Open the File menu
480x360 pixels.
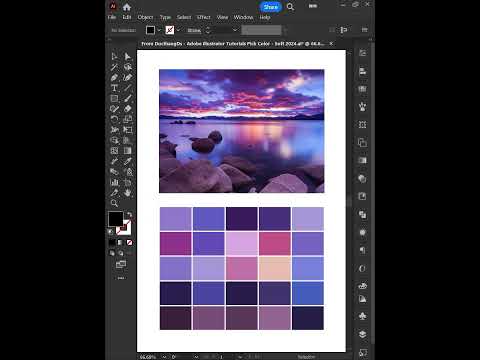tap(112, 17)
